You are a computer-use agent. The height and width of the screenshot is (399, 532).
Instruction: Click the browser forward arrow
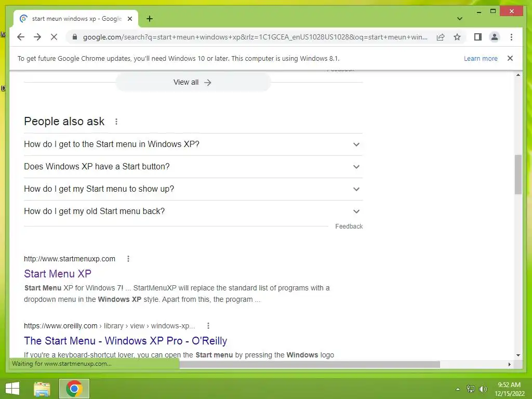click(37, 37)
